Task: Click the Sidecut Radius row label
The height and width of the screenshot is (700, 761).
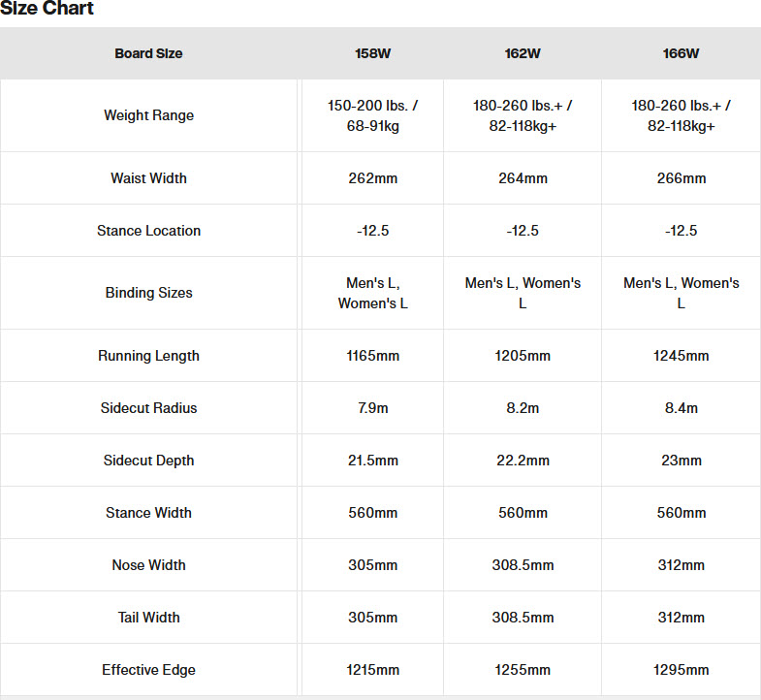Action: click(x=148, y=408)
